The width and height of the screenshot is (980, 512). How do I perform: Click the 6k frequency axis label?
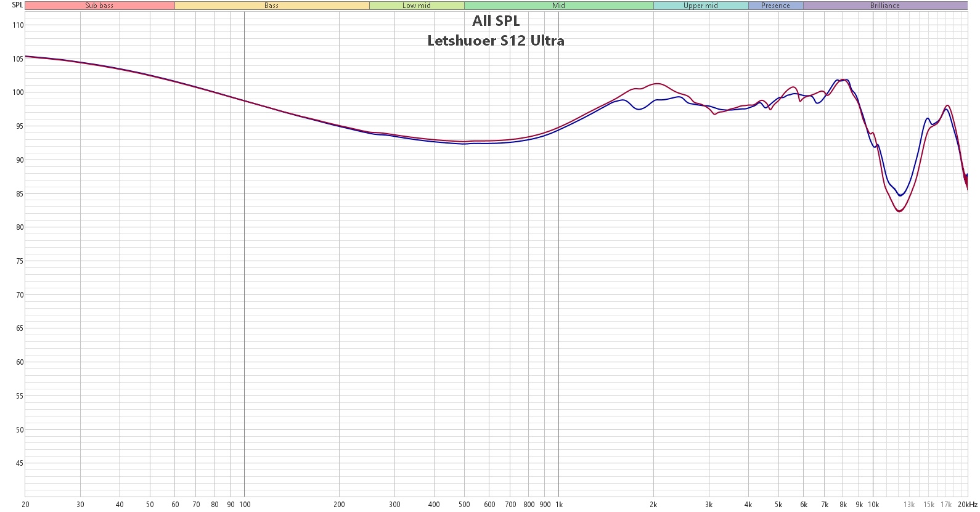click(x=804, y=505)
